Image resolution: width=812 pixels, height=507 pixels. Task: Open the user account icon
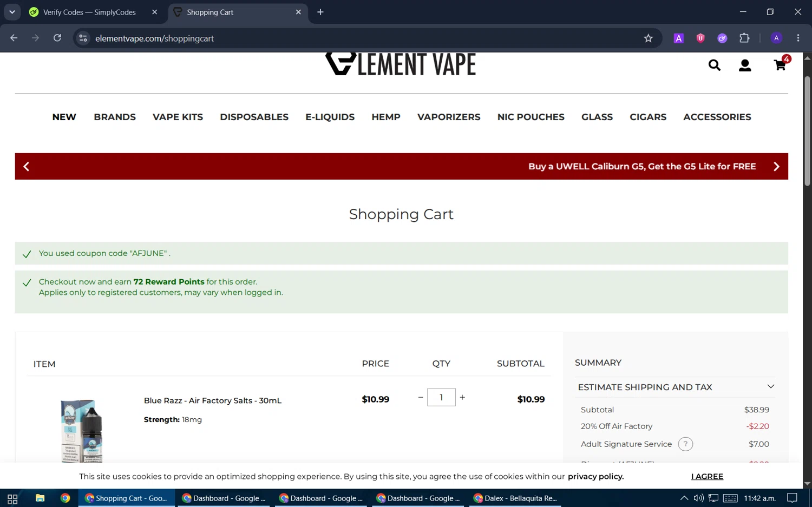click(745, 65)
